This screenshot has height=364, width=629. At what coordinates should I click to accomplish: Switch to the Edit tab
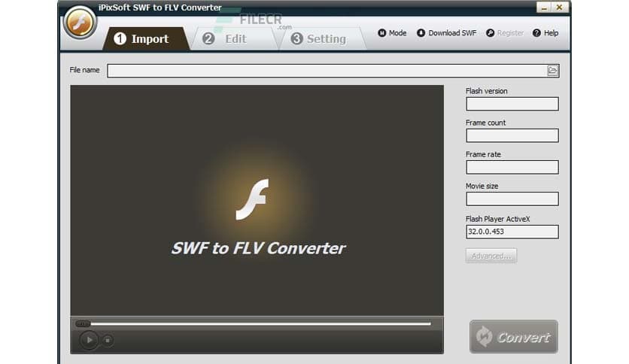[234, 39]
